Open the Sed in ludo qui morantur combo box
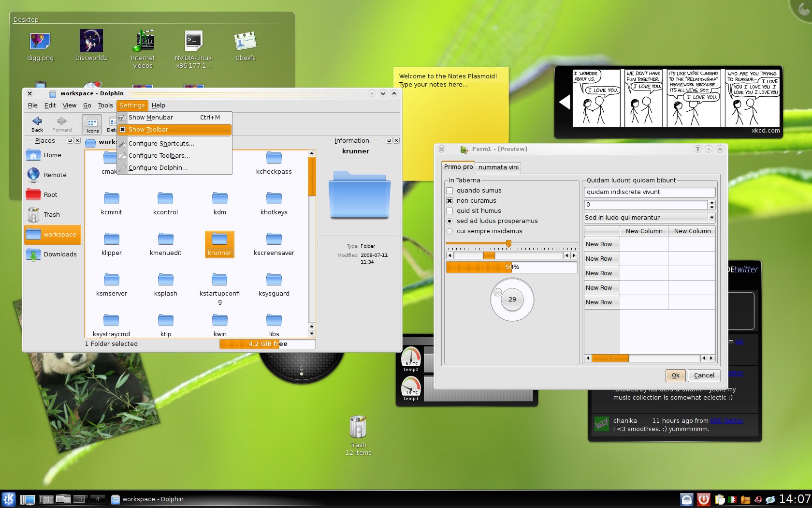 650,218
